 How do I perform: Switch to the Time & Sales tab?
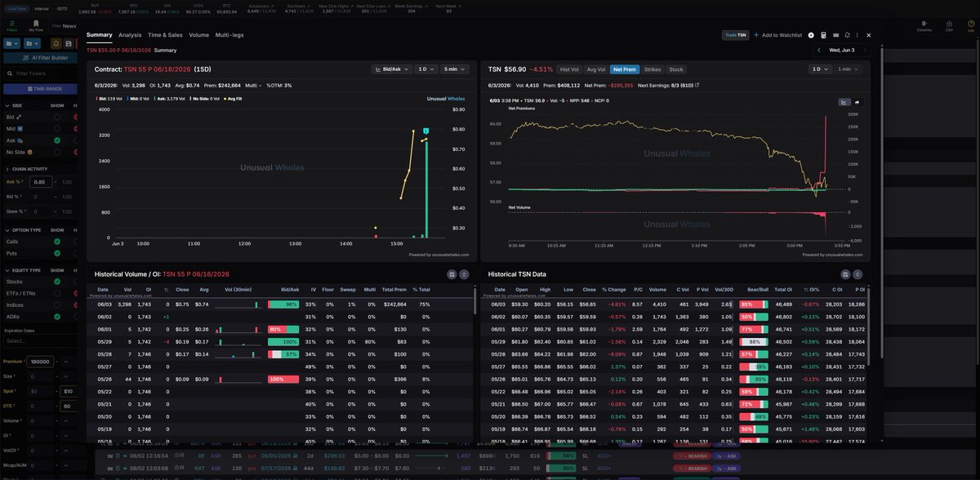(x=165, y=35)
